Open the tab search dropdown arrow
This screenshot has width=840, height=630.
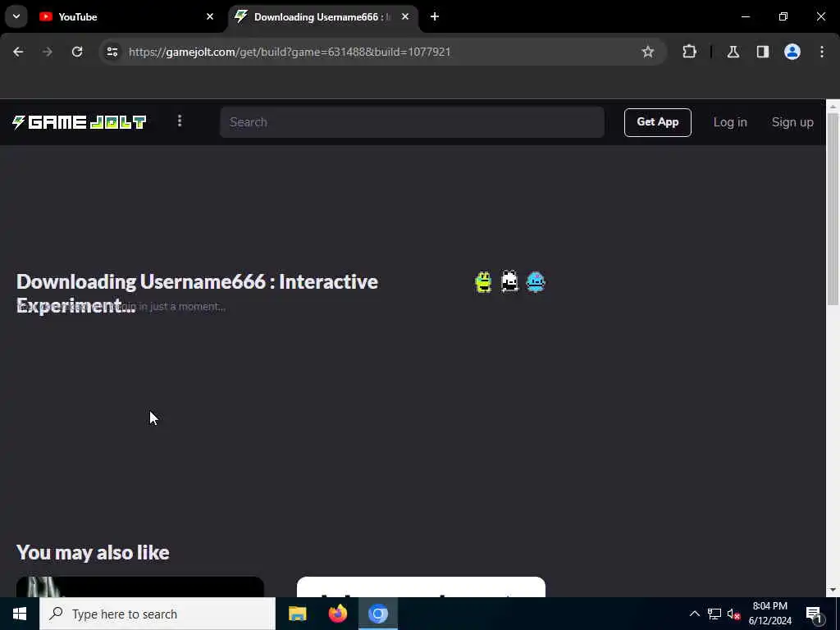point(16,16)
